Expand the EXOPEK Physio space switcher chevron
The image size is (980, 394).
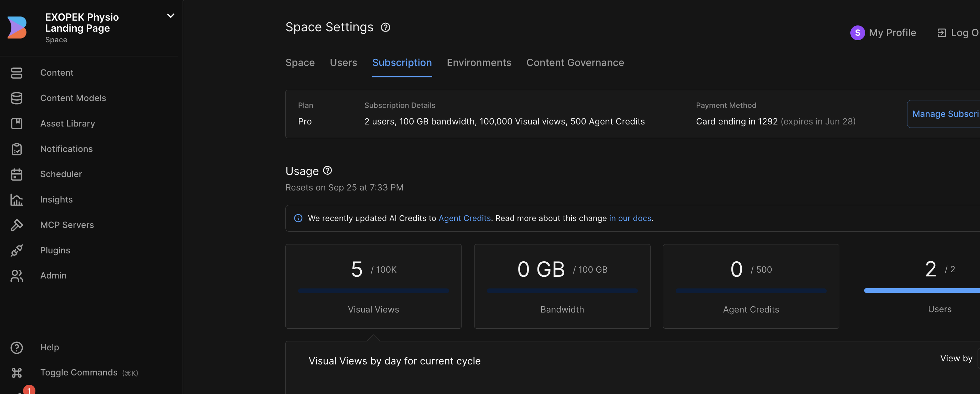pyautogui.click(x=171, y=16)
